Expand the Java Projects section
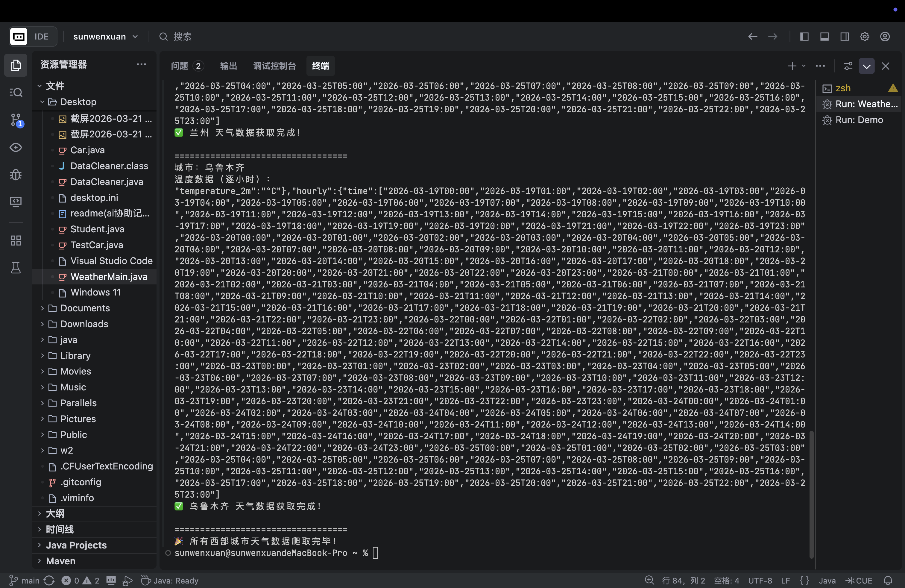905x588 pixels. click(76, 545)
